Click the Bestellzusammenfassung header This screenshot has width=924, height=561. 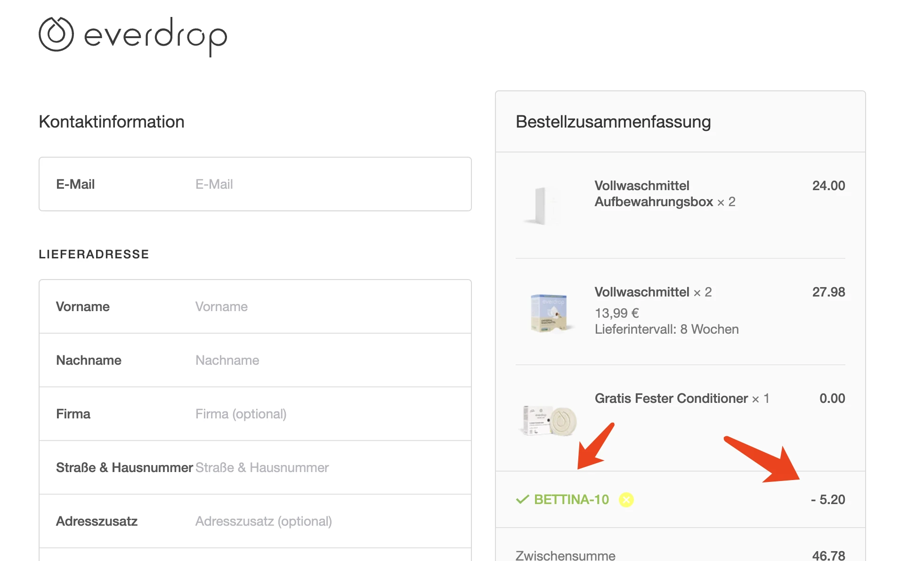613,121
